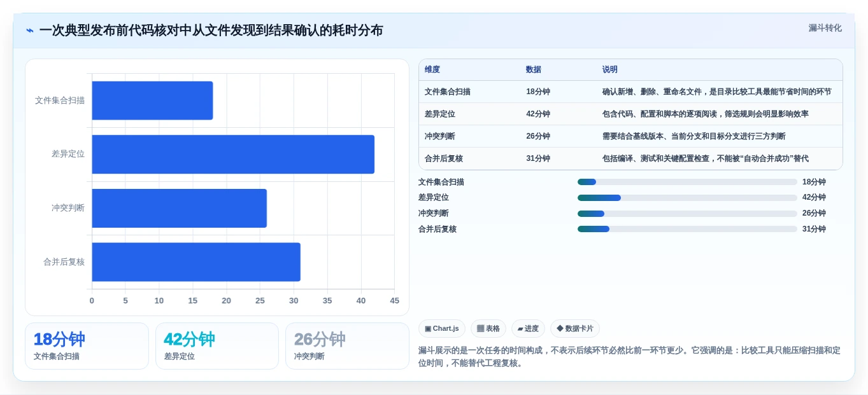Click the 冲突判断 progress bar

(x=687, y=214)
